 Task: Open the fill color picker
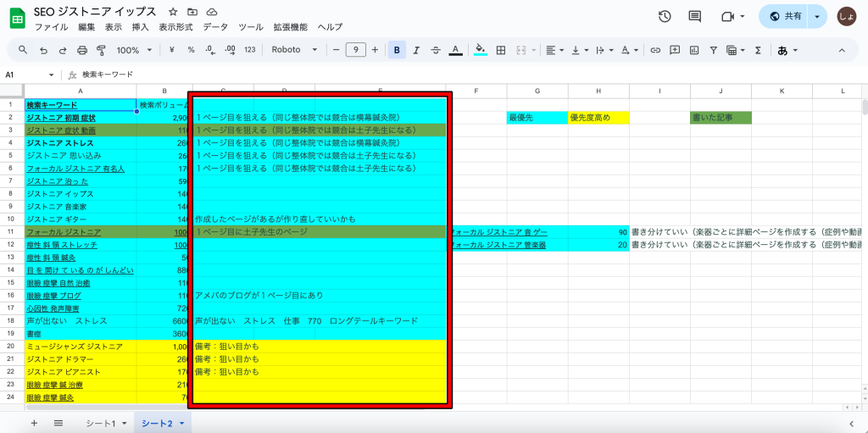tap(481, 50)
